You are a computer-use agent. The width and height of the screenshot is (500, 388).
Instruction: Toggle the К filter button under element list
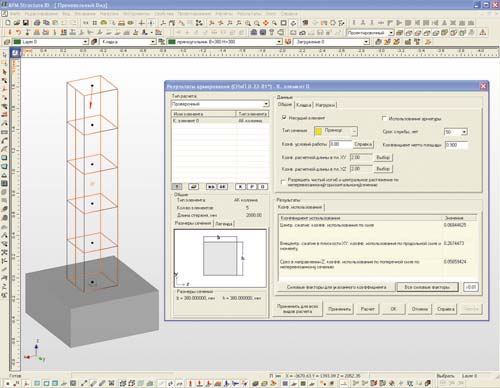tap(240, 187)
